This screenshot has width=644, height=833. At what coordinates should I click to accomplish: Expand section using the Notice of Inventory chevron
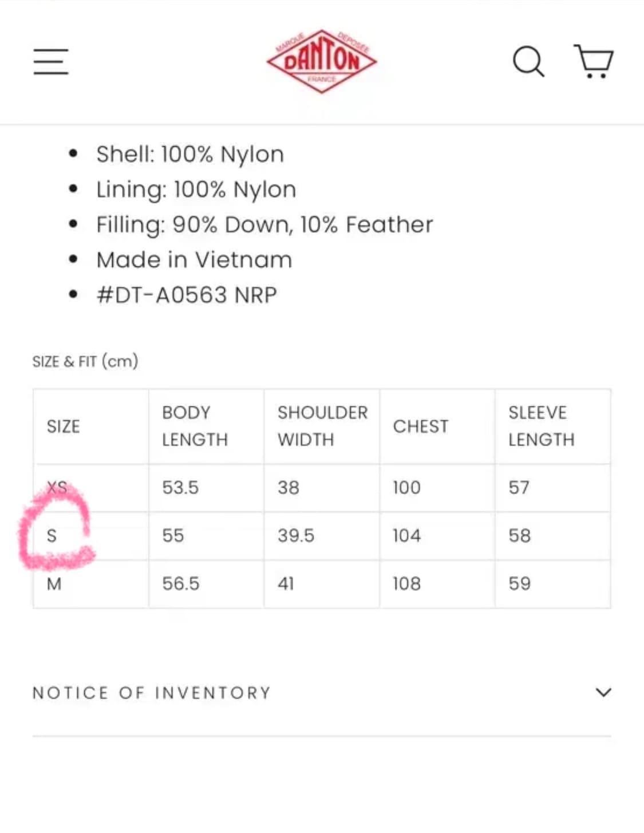[x=603, y=692]
